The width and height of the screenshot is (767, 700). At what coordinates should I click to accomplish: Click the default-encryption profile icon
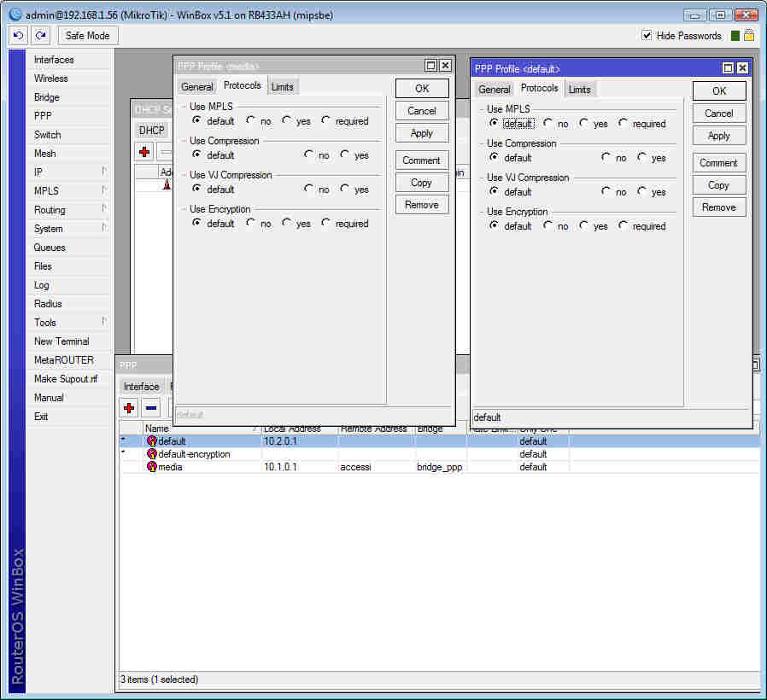(x=152, y=454)
